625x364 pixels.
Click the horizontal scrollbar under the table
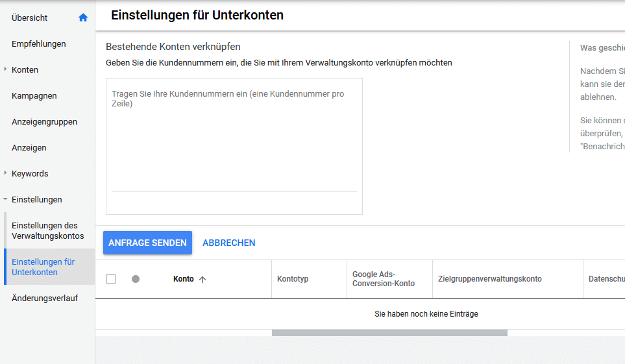point(389,333)
